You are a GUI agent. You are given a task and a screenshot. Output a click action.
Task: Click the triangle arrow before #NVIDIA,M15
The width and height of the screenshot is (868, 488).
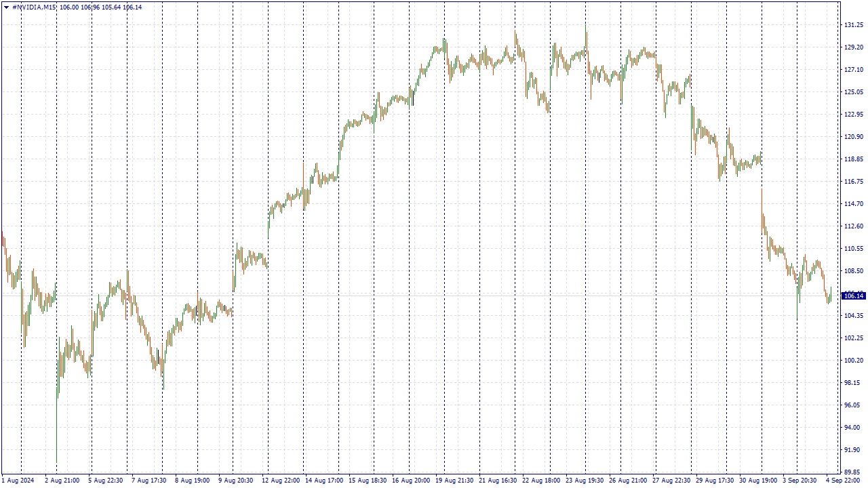tap(6, 7)
